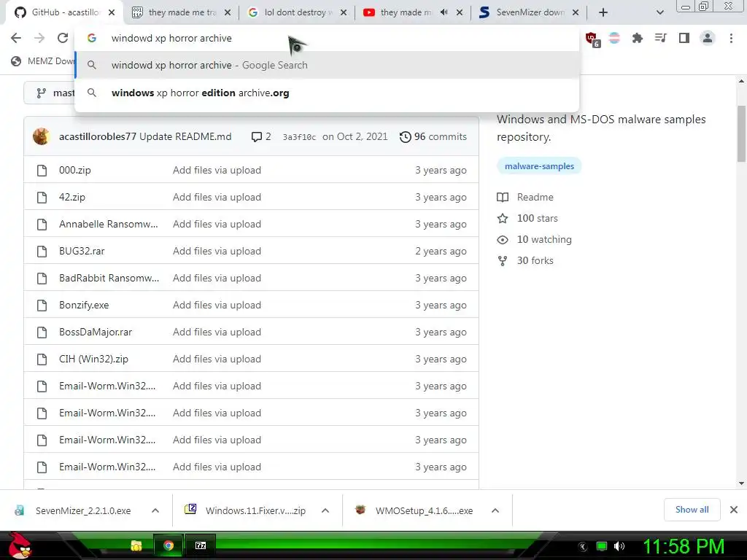Open the BUG32.rar file
The width and height of the screenshot is (747, 560).
tap(82, 251)
